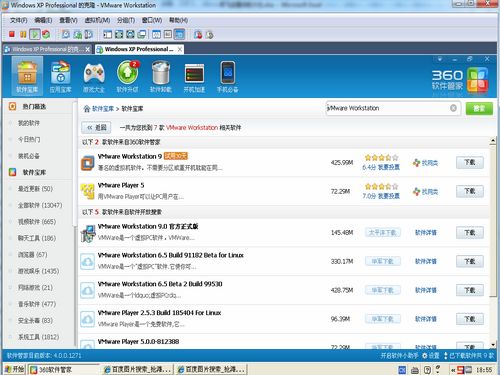Click 我要投票 under the VMware Player 5 rating
This screenshot has width=500, height=375.
click(389, 196)
